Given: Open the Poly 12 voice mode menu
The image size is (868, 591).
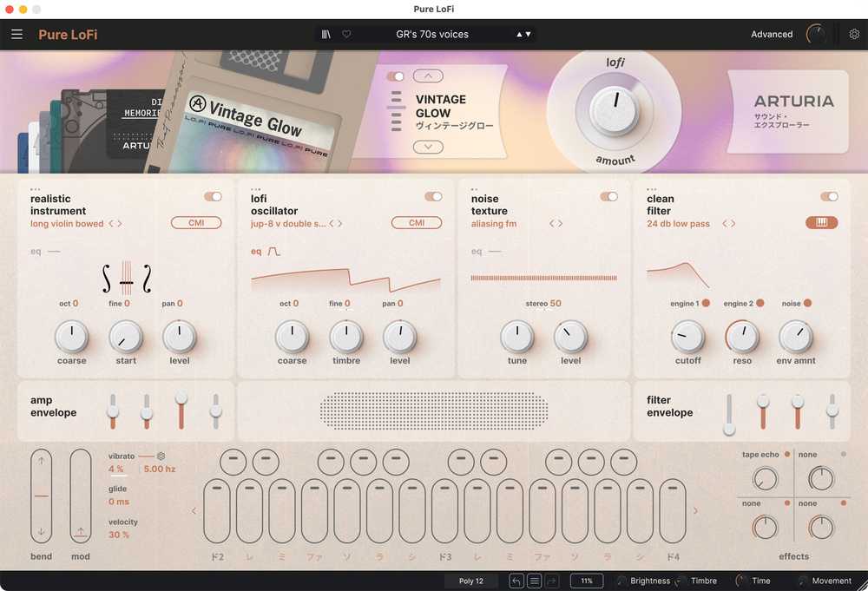Looking at the screenshot, I should click(471, 581).
